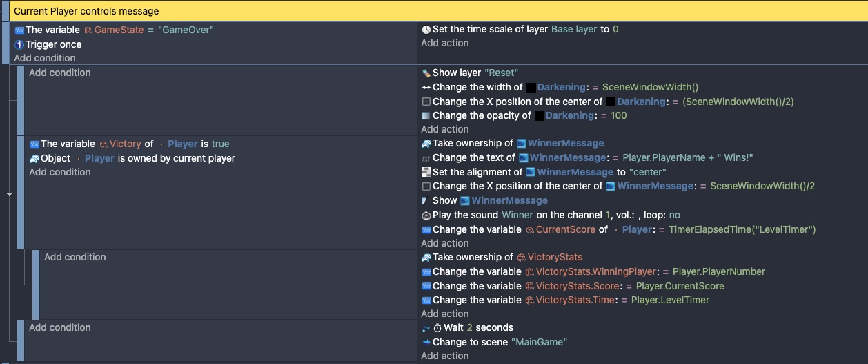Click the scene arrow icon beside Change to scene "MainGame"
This screenshot has height=364, width=868.
click(426, 343)
